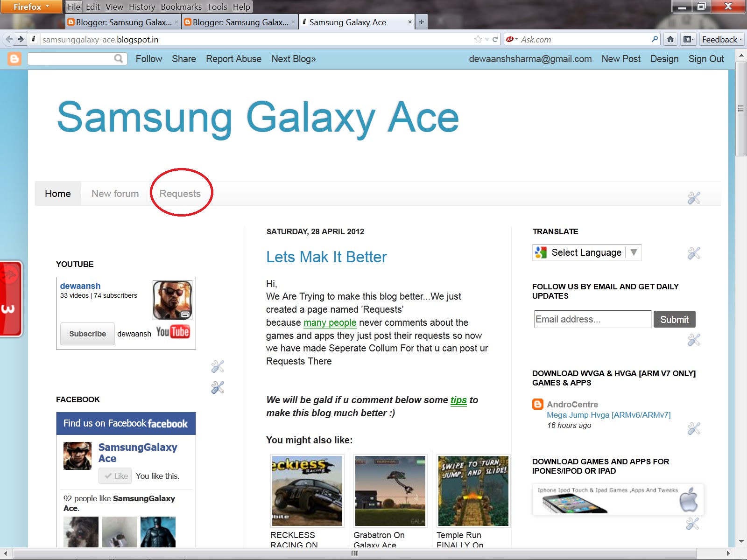This screenshot has height=560, width=747.
Task: Close the Samsung Galaxy Ace tab
Action: pos(410,22)
